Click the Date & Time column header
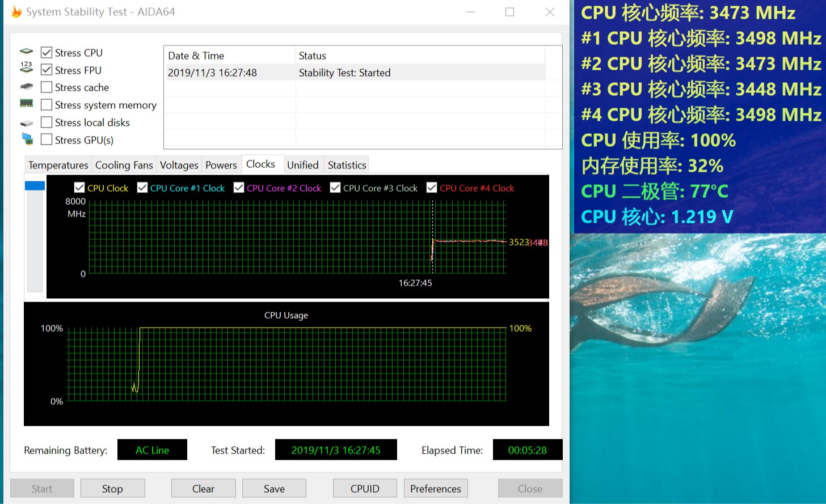The width and height of the screenshot is (826, 504). 229,56
